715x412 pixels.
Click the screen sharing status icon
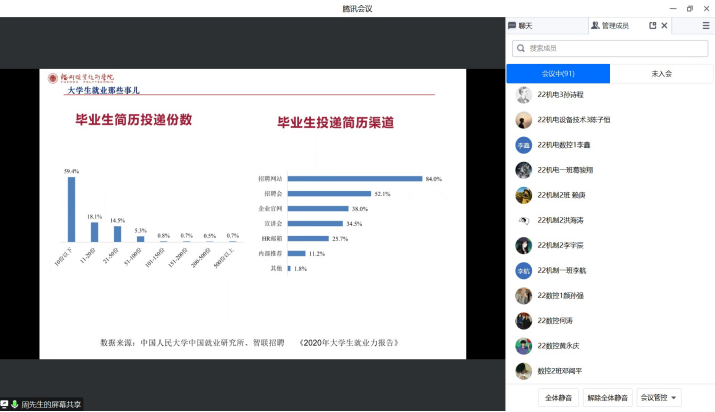(x=4, y=404)
